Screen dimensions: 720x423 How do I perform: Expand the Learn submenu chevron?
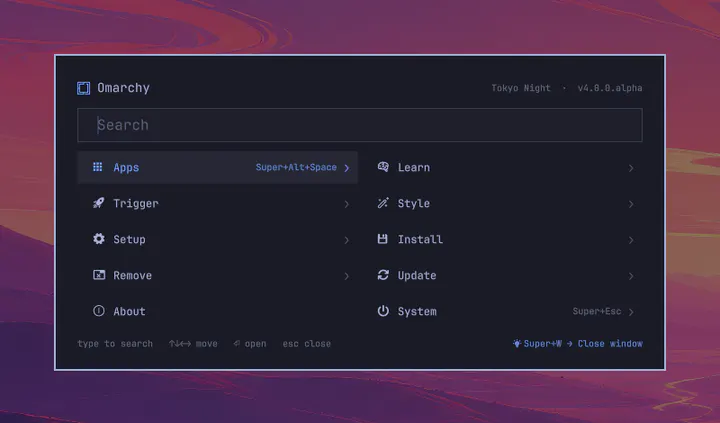631,168
